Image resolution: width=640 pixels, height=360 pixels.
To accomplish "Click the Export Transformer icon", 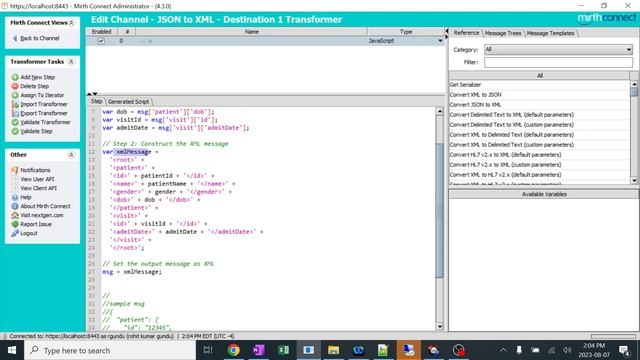I will click(15, 113).
